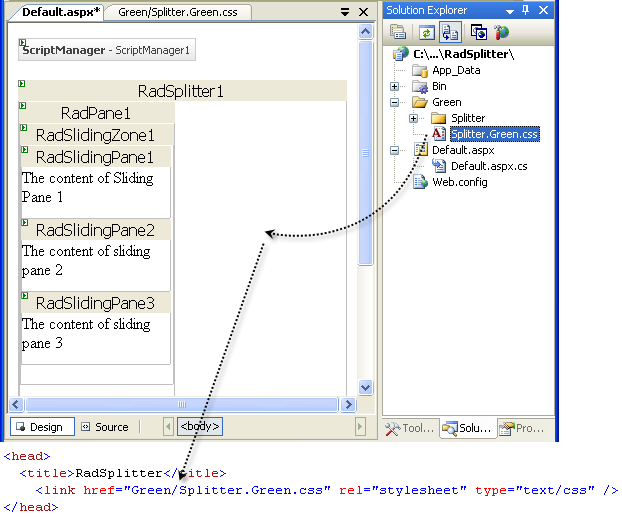Open the Solution Explorer window options dropdown
Screen dimensions: 622x517
(x=509, y=11)
